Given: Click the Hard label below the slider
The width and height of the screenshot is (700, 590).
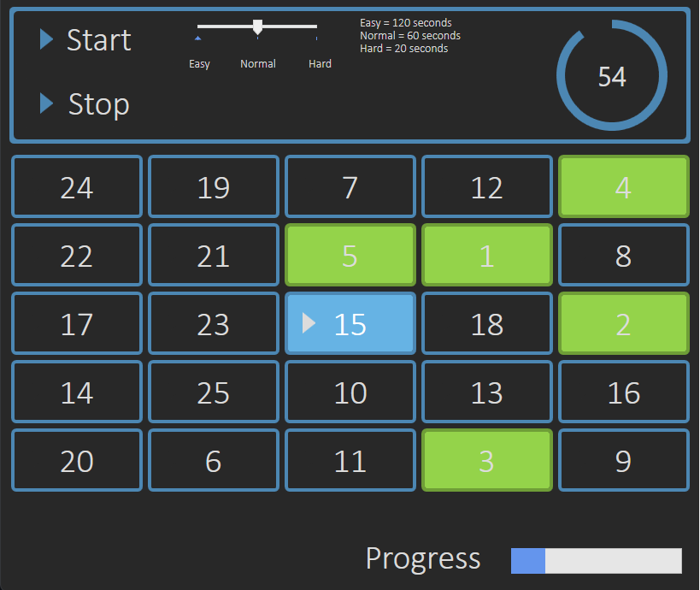Looking at the screenshot, I should click(320, 63).
